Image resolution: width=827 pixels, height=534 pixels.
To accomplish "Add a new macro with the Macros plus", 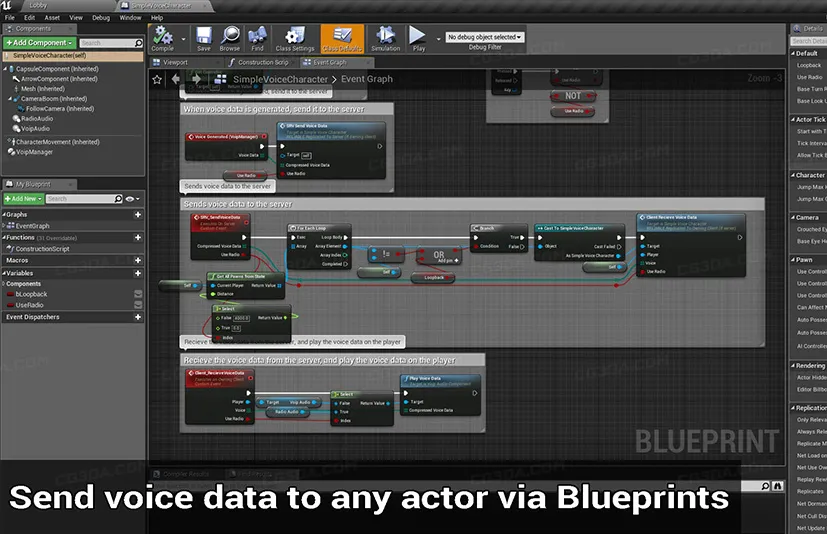I will pos(138,260).
